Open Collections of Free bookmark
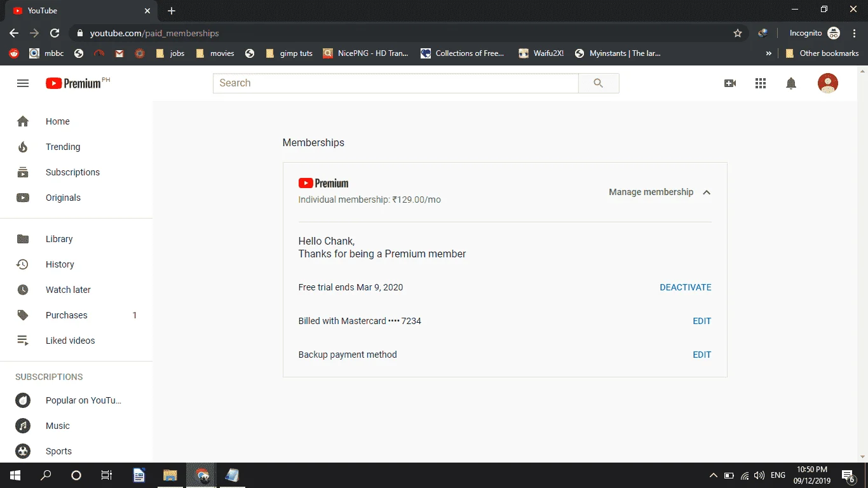 pyautogui.click(x=463, y=53)
